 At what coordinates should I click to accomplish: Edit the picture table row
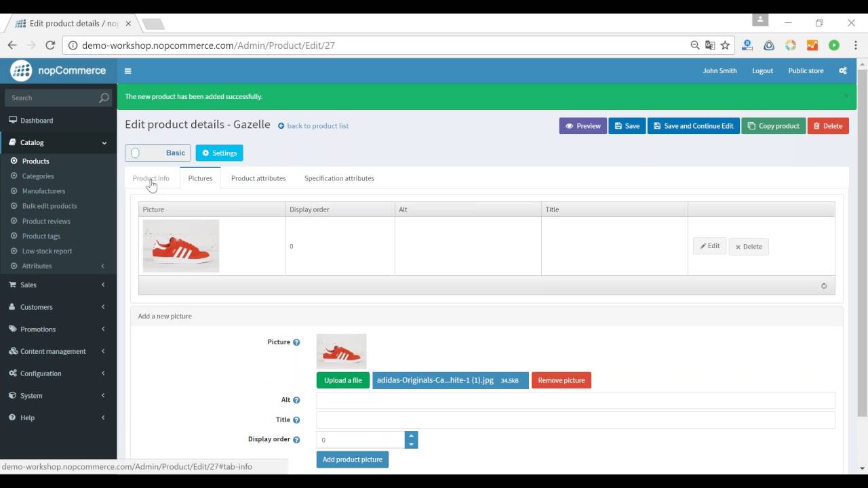pos(709,246)
